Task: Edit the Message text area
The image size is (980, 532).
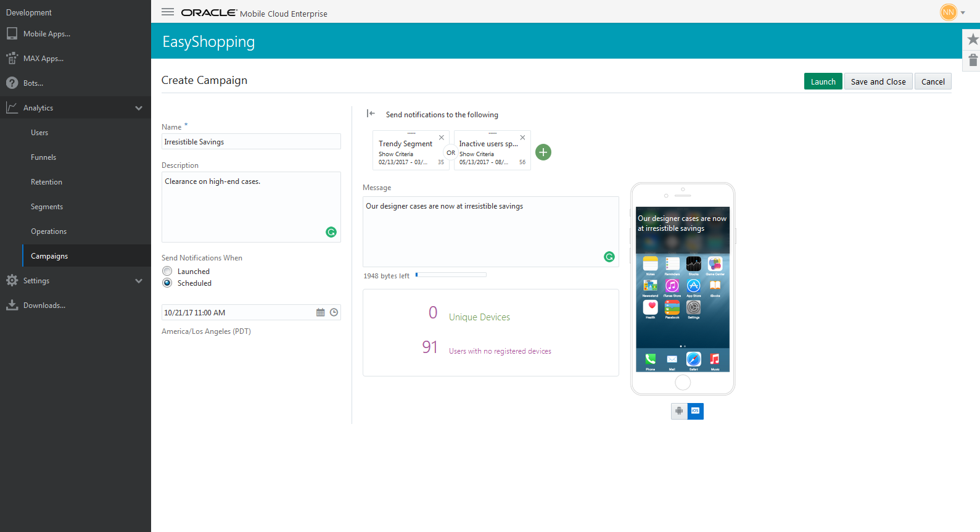Action: [x=491, y=231]
